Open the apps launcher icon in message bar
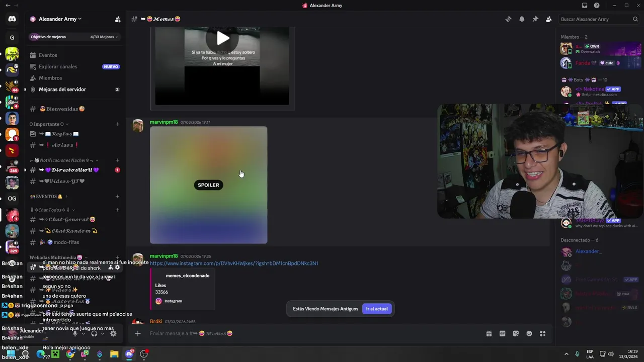This screenshot has height=362, width=644. tap(542, 333)
